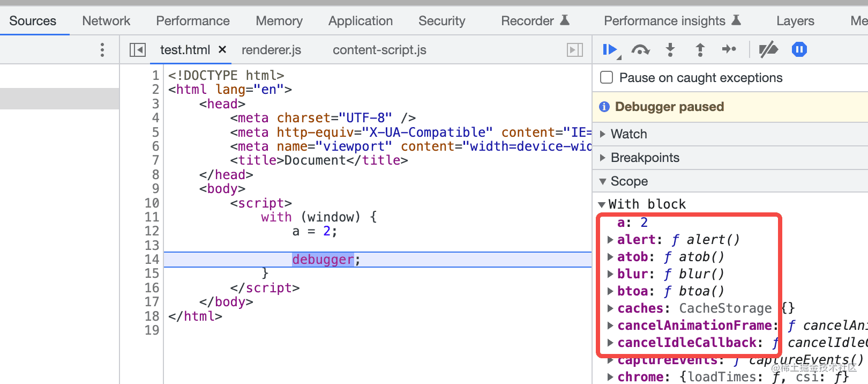The image size is (868, 384).
Task: Switch to the Network panel tab
Action: (106, 21)
